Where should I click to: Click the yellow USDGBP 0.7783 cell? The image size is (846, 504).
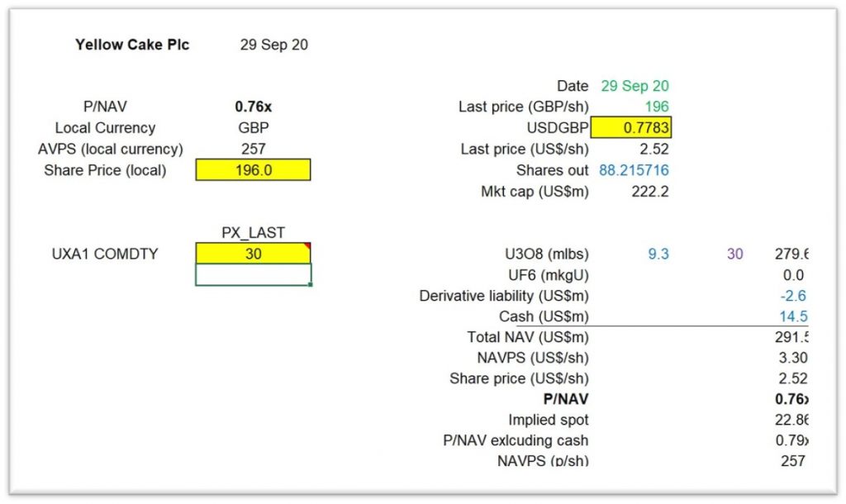[x=631, y=128]
